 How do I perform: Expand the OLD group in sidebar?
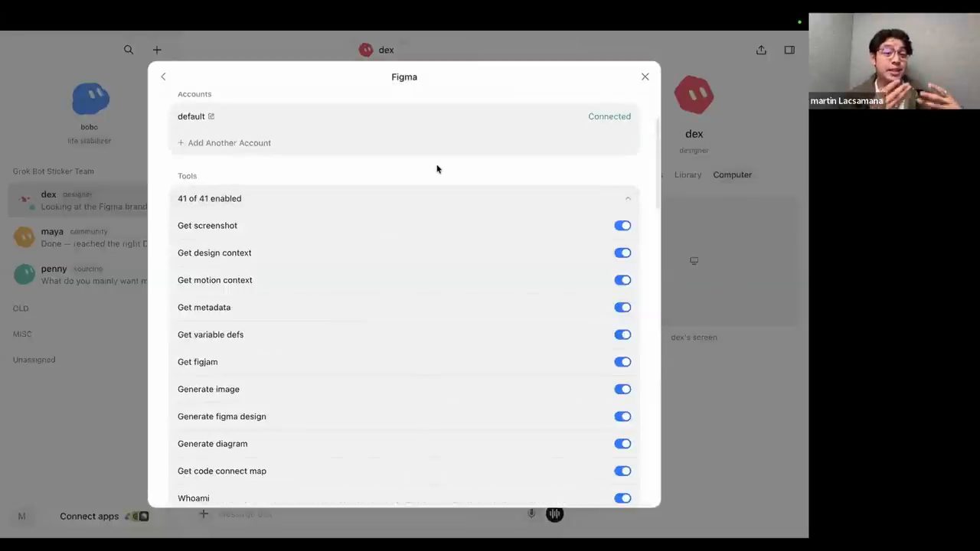click(21, 308)
